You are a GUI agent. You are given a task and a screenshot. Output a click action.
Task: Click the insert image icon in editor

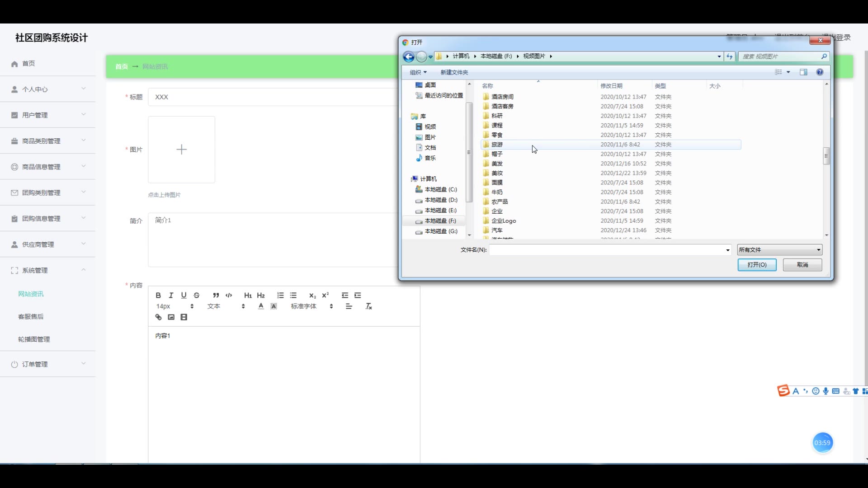pos(171,317)
